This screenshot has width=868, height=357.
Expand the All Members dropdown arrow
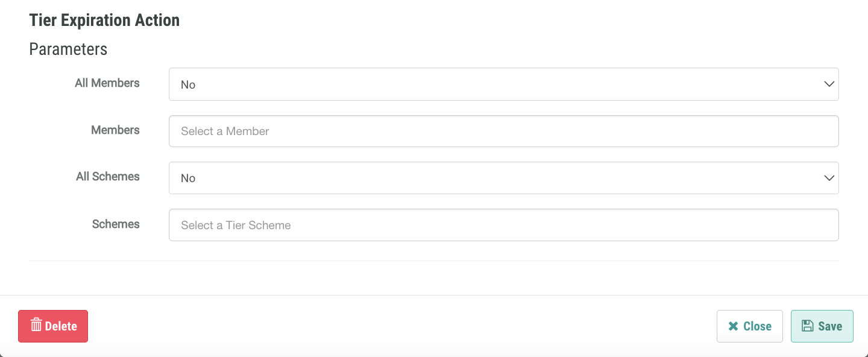tap(829, 84)
